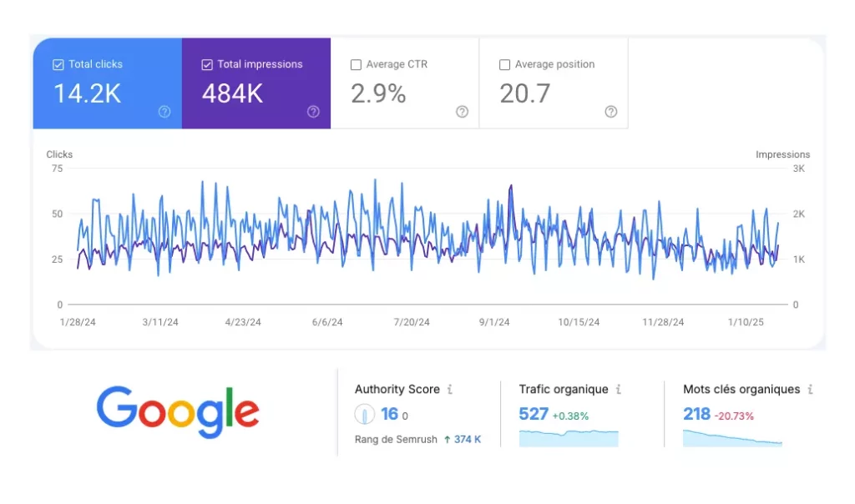855x504 pixels.
Task: Click the Clicks axis title
Action: point(59,154)
